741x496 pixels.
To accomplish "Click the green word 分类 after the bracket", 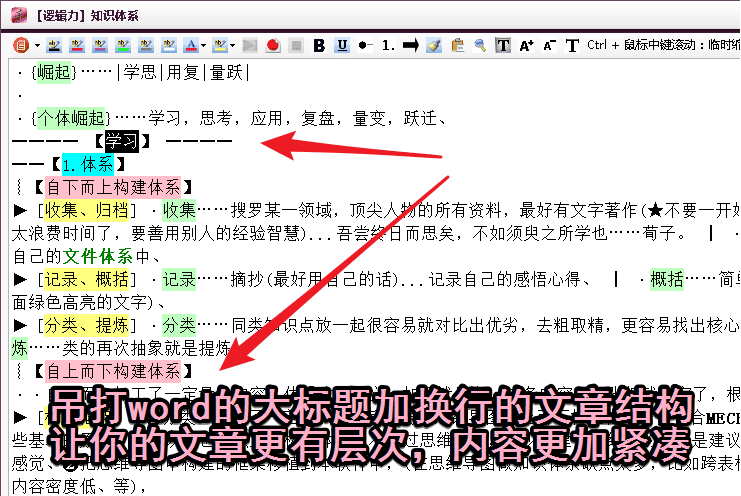I will [x=179, y=325].
